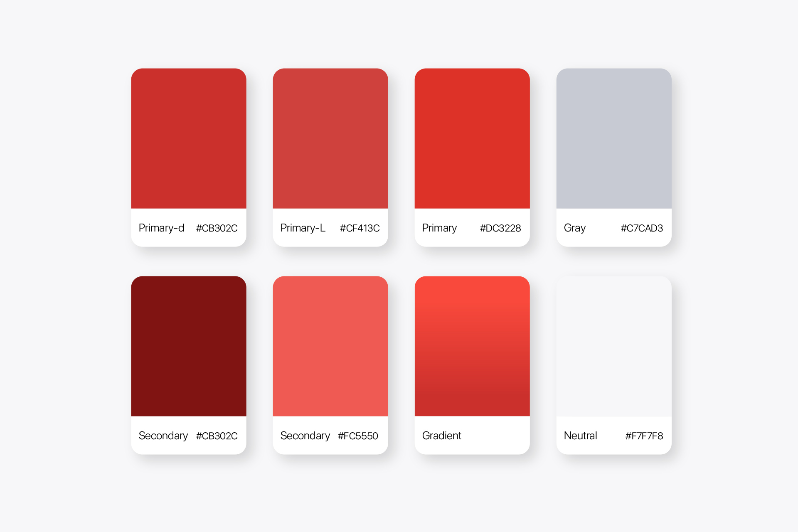Click the #DC3228 hex code text
Viewport: 798px width, 532px height.
(x=500, y=228)
